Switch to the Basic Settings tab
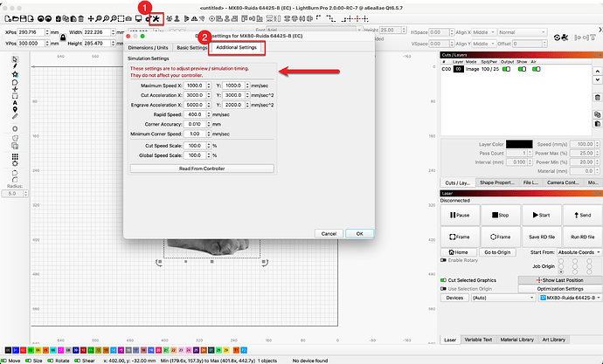Screen dimensions: 603x364 pyautogui.click(x=191, y=48)
